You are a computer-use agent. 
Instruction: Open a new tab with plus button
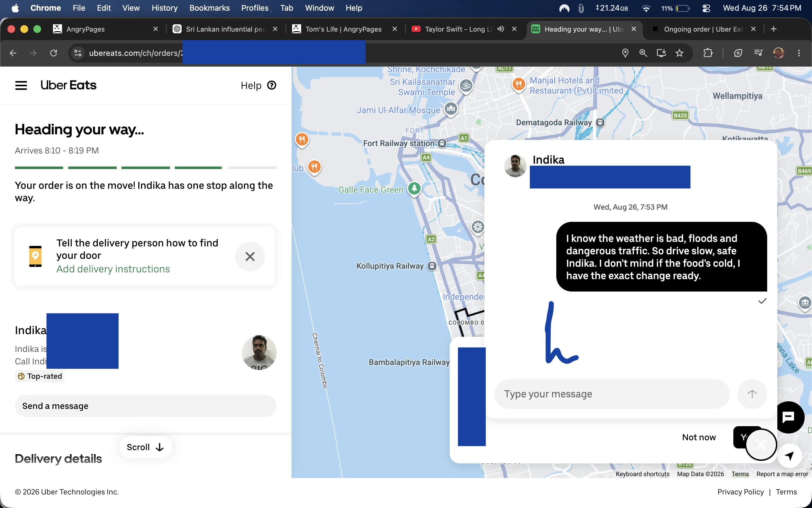coord(774,29)
